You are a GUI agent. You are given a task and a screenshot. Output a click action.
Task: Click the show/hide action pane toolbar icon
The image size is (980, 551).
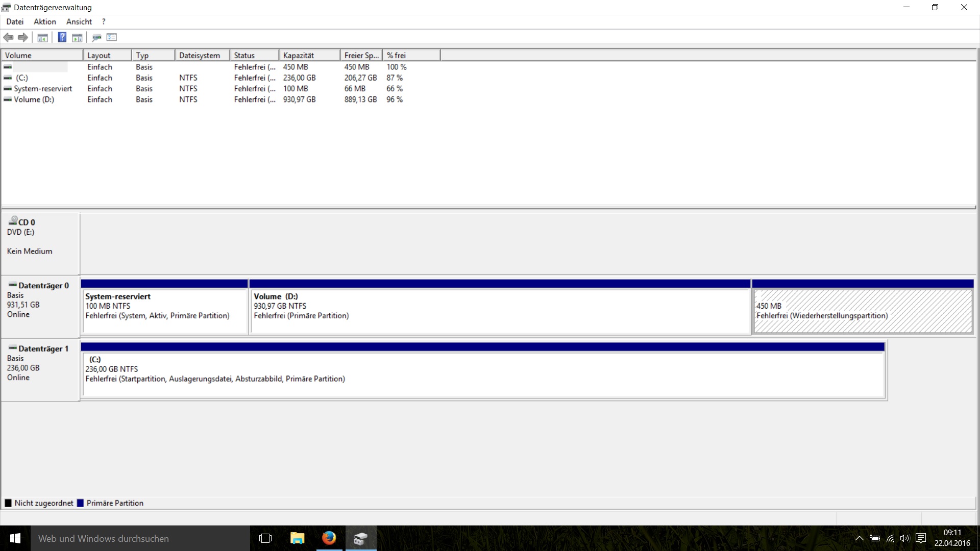pos(77,37)
